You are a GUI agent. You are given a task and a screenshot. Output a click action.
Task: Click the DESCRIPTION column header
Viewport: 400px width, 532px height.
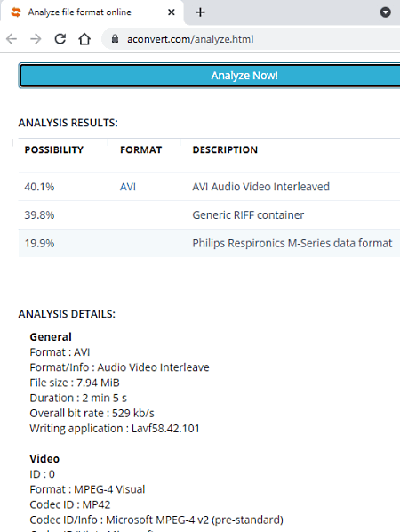coord(225,150)
